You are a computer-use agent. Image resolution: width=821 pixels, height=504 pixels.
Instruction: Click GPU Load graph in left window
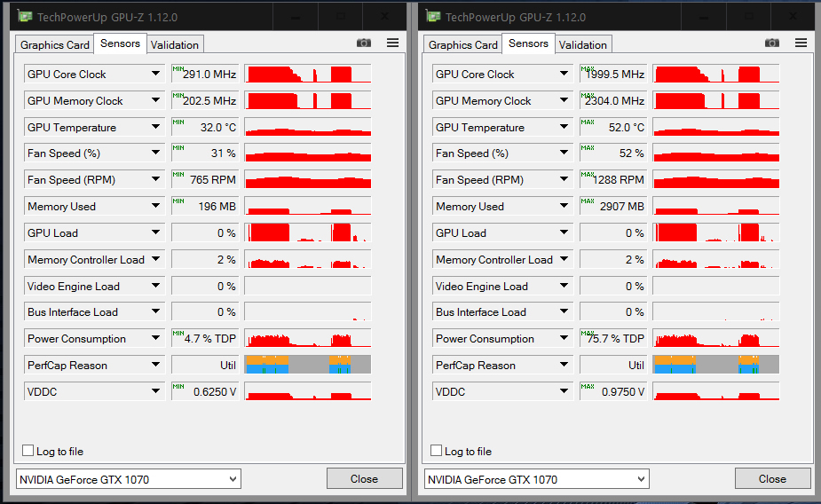308,232
